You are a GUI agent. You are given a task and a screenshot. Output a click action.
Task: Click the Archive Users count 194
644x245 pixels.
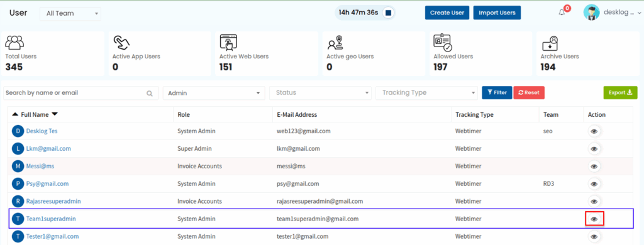coord(548,67)
